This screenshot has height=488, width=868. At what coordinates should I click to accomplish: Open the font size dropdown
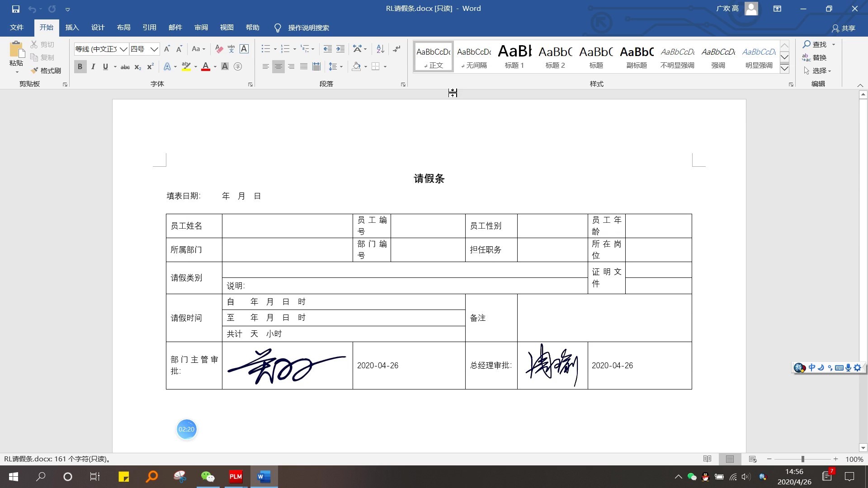click(x=154, y=49)
